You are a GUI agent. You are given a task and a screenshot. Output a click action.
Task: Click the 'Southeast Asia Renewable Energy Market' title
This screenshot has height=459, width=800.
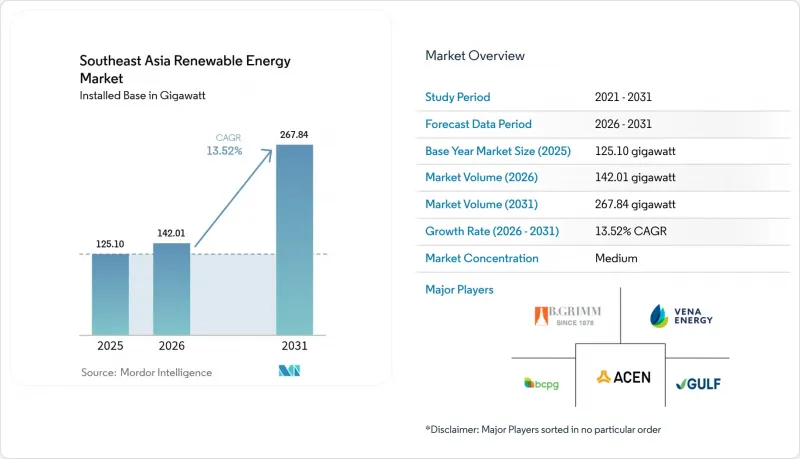(x=185, y=69)
